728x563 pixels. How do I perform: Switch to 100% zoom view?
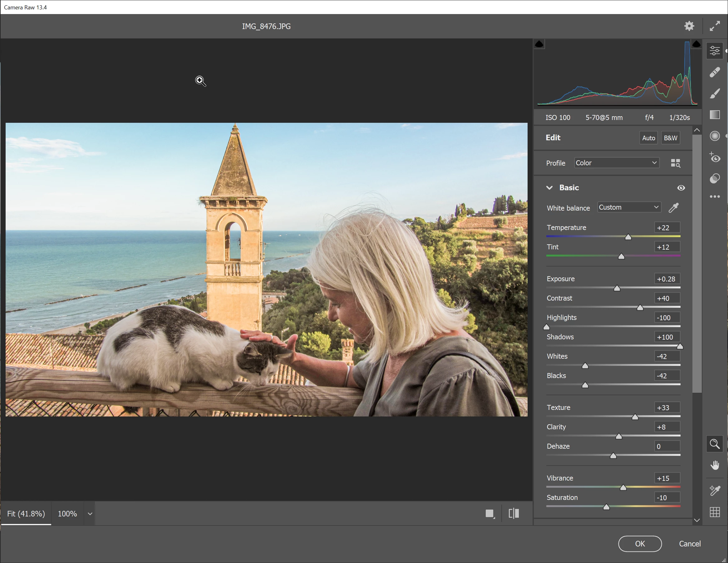(67, 514)
